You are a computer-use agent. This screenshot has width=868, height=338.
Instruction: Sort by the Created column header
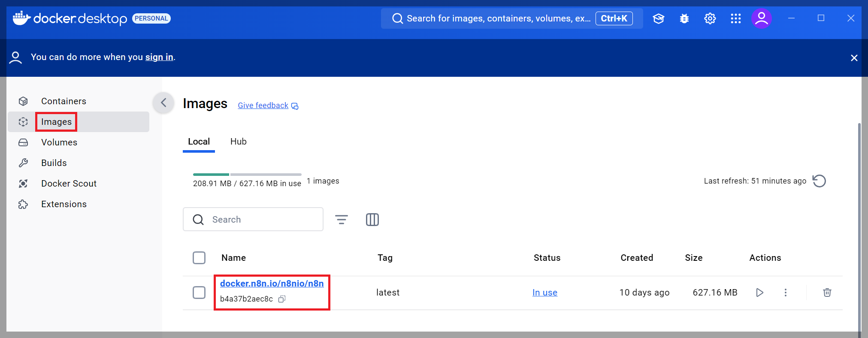click(637, 258)
